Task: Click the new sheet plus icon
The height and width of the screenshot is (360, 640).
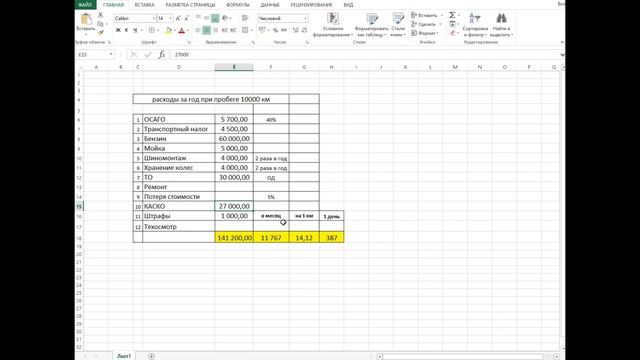Action: coord(151,356)
